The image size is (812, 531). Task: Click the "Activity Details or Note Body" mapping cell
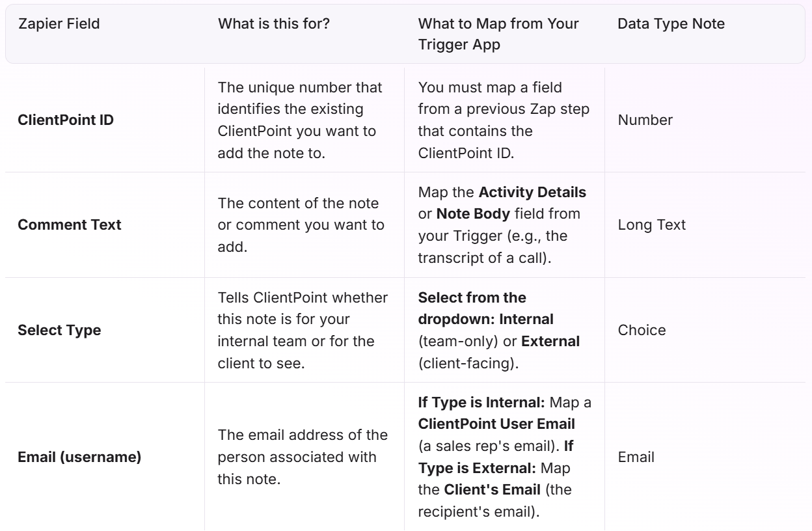tap(504, 225)
